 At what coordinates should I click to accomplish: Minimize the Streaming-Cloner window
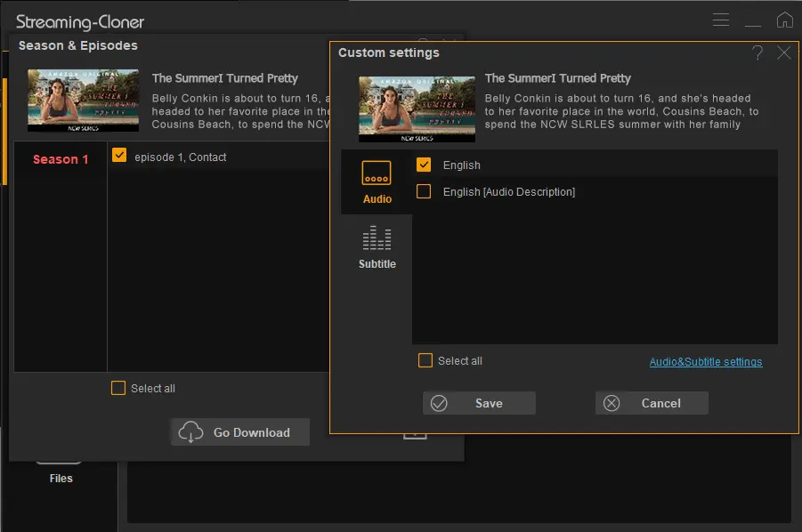tap(753, 25)
